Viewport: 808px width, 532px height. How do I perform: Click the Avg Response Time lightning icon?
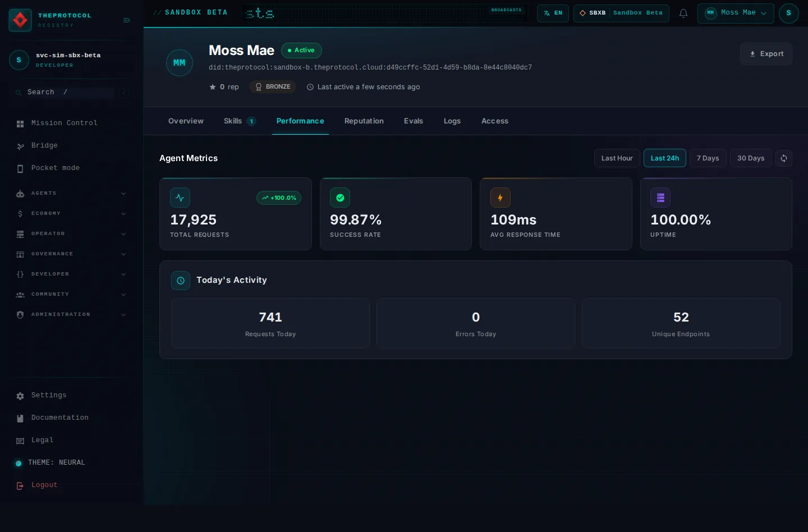(501, 198)
